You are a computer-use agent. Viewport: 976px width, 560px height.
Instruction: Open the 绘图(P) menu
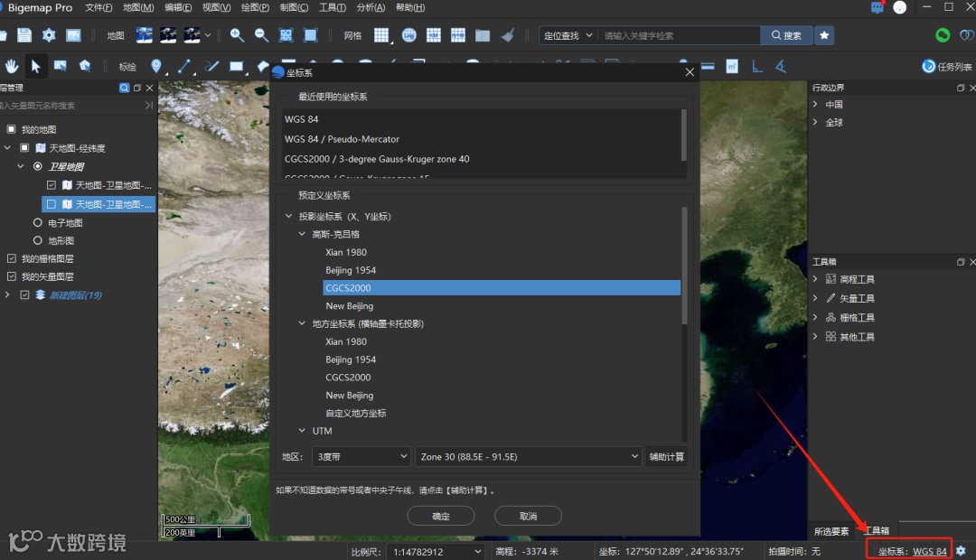tap(255, 7)
